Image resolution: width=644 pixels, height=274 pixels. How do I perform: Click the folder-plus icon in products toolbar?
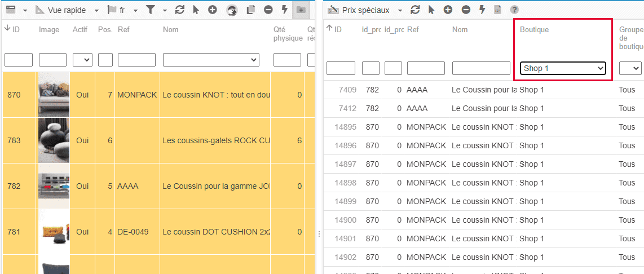pos(301,10)
